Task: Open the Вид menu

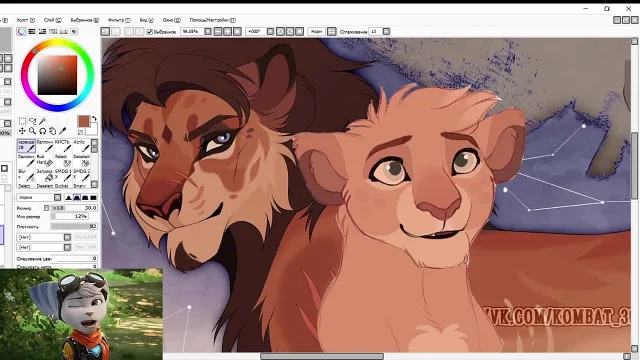Action: tap(147, 20)
